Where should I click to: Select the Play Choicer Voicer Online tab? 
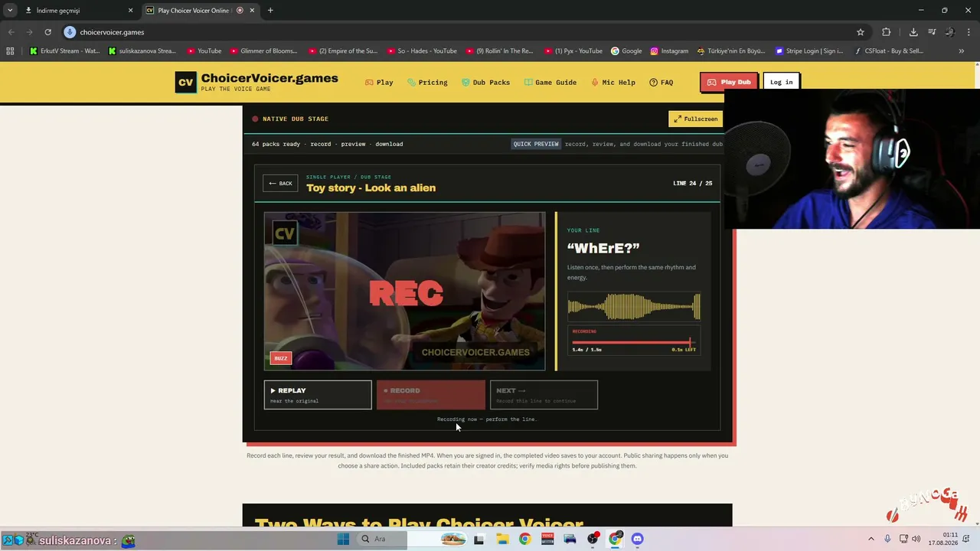(x=199, y=11)
